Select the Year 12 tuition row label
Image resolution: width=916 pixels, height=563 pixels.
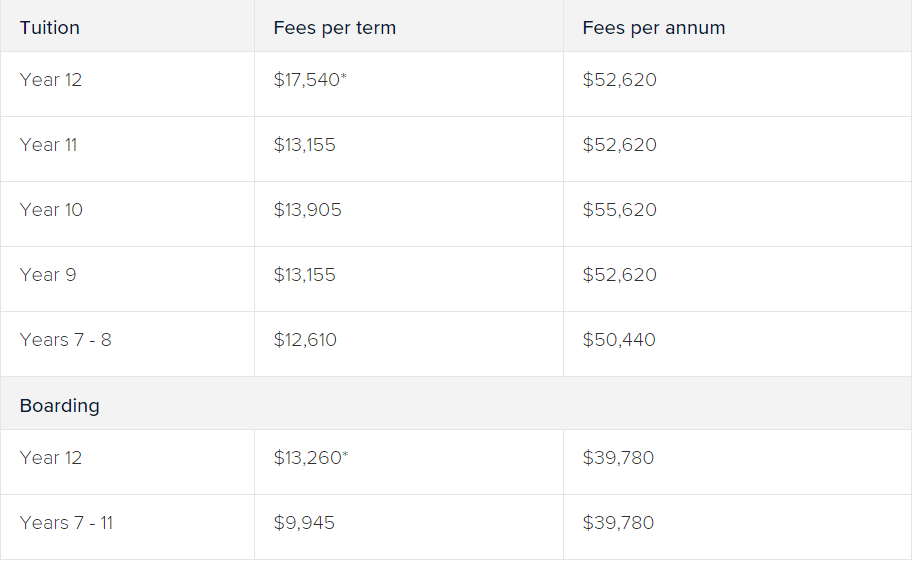pos(51,80)
